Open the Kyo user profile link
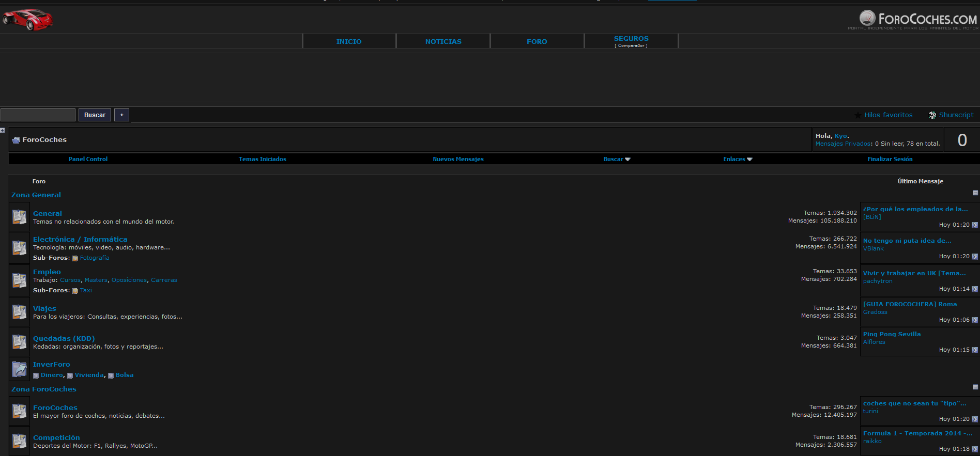The width and height of the screenshot is (980, 456). [x=841, y=136]
